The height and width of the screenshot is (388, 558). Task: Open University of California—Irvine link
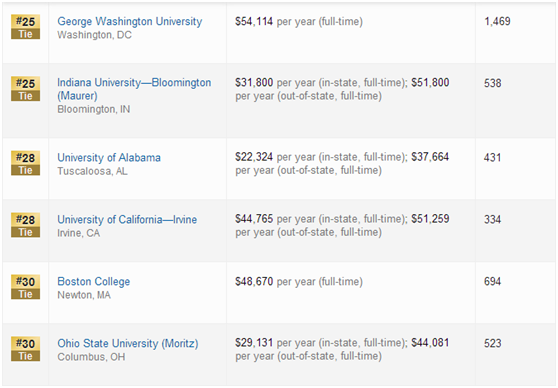(x=127, y=219)
